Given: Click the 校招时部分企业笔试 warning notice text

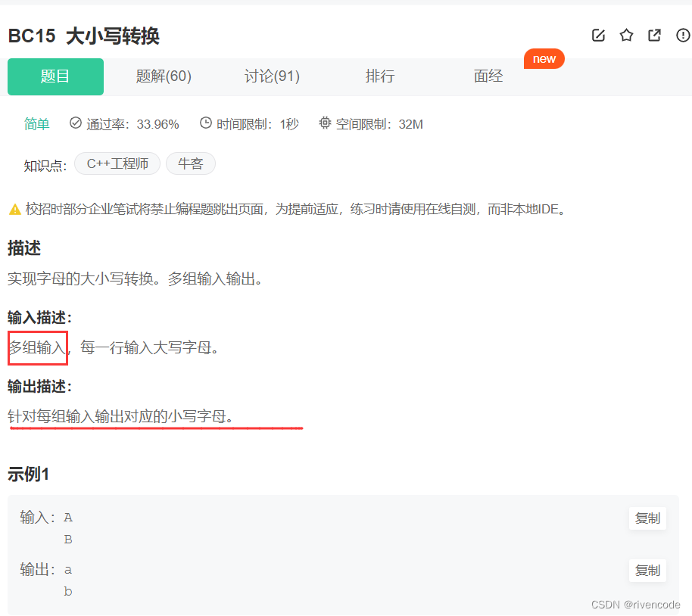Looking at the screenshot, I should click(x=295, y=209).
